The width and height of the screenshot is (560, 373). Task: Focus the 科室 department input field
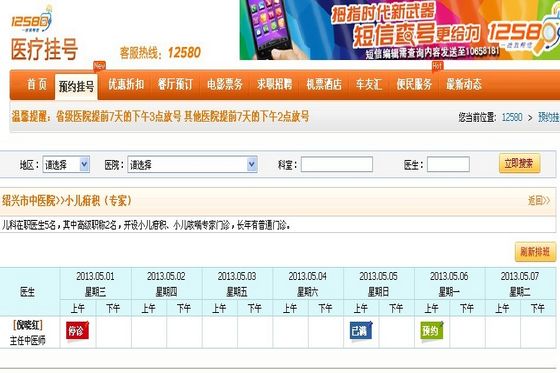coord(337,164)
